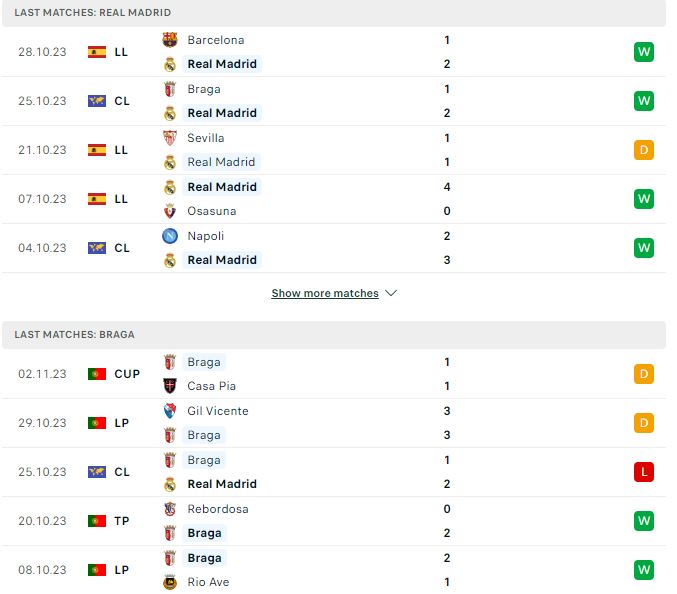677x594 pixels.
Task: Expand Show more matches chevron
Action: tap(391, 293)
